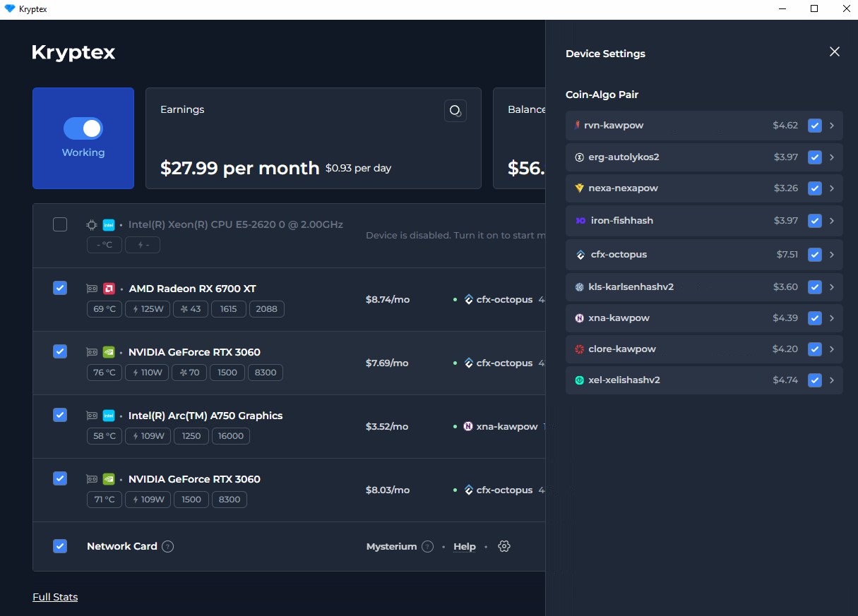Click the xna-kawpow algorithm label on Arc A750 row
Screen dimensions: 858x616
pyautogui.click(x=507, y=427)
